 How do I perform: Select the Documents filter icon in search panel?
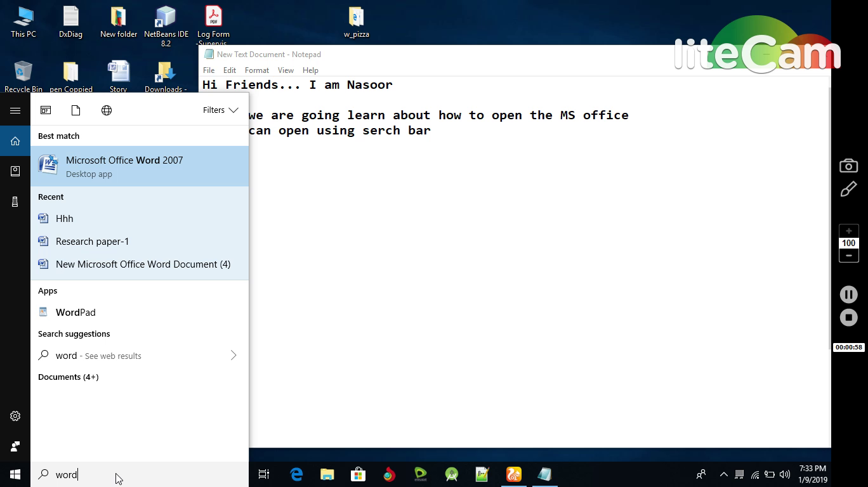pos(76,110)
